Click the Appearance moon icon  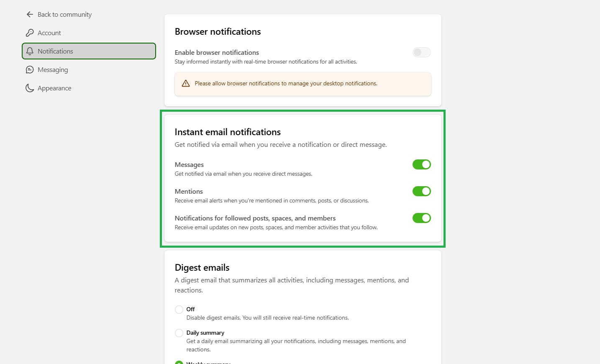coord(30,88)
